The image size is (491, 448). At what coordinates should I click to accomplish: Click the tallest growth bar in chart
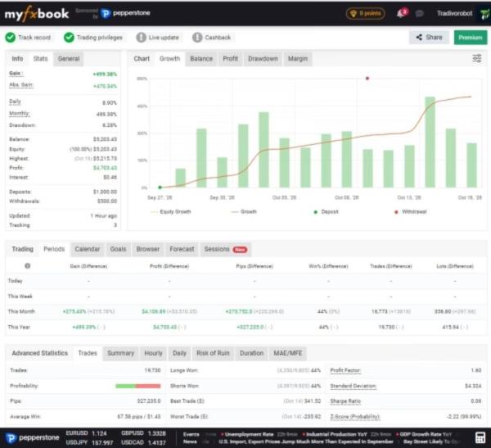430,142
